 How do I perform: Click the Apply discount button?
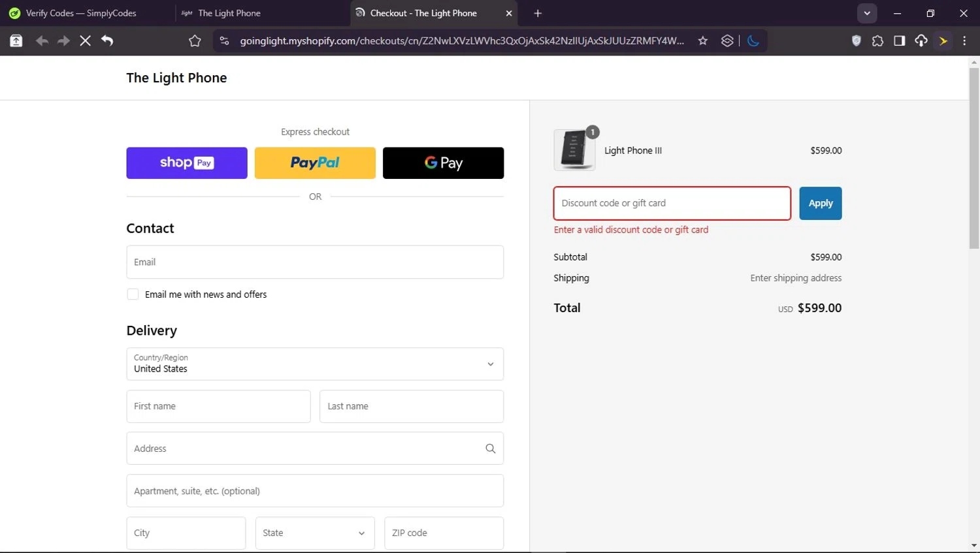click(x=821, y=203)
